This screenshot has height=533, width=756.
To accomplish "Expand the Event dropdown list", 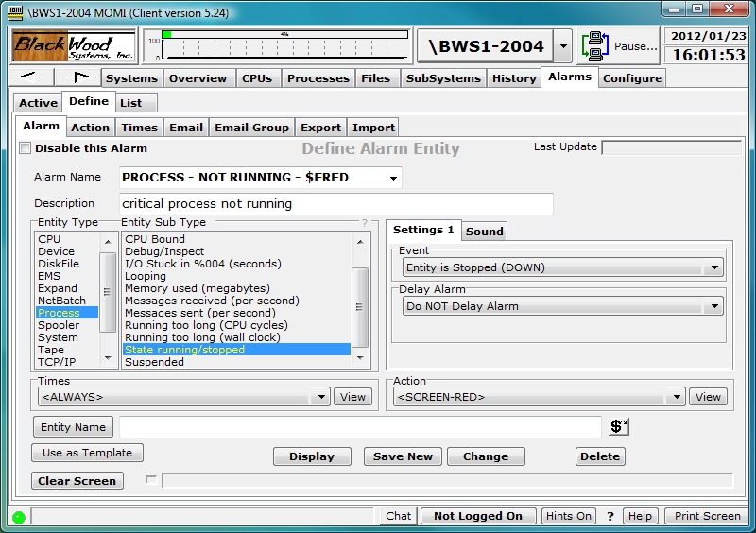I will tap(714, 268).
